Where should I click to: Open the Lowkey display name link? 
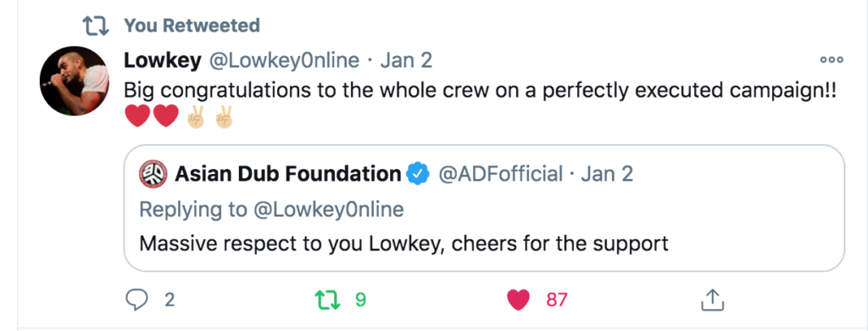[162, 60]
